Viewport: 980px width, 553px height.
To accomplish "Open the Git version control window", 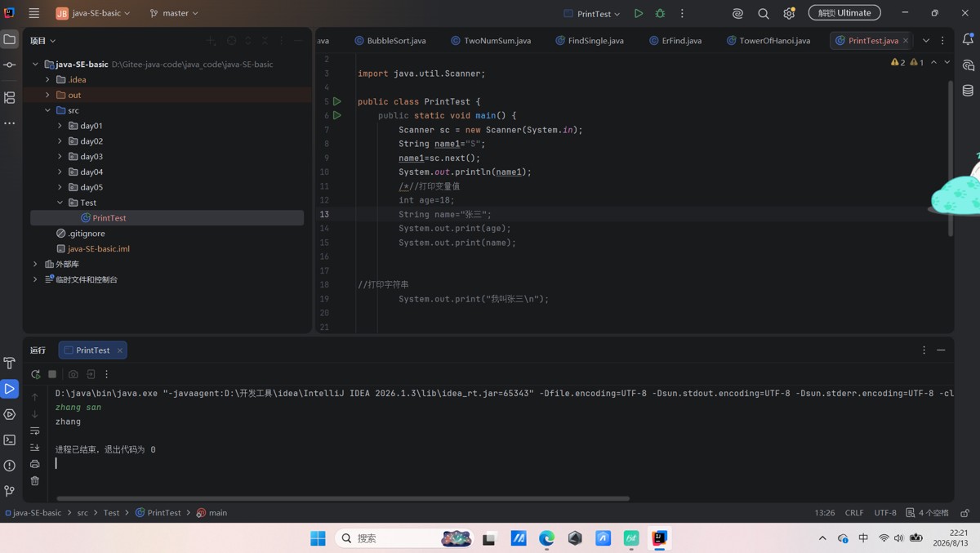I will point(10,491).
